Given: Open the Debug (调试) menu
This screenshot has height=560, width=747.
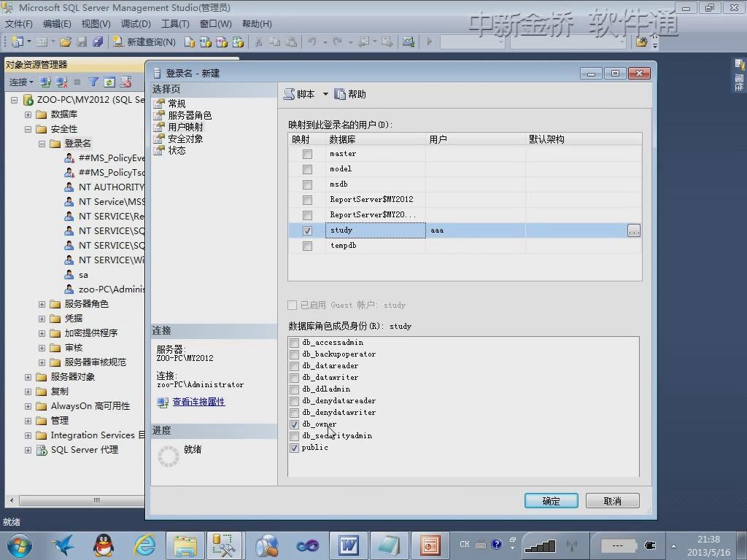Looking at the screenshot, I should [x=136, y=24].
